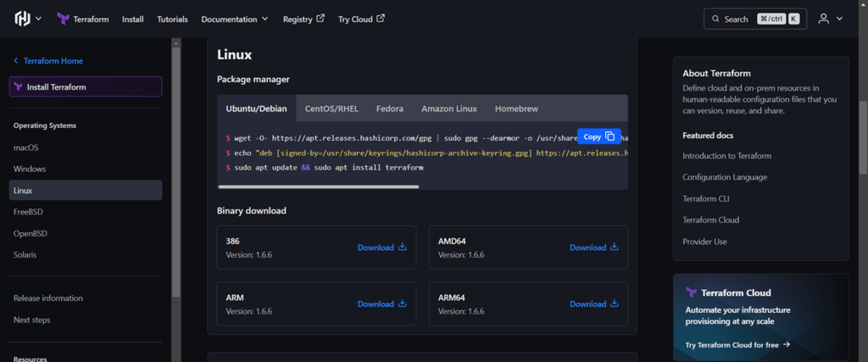Open the user account icon menu
868x362 pixels.
(x=823, y=19)
